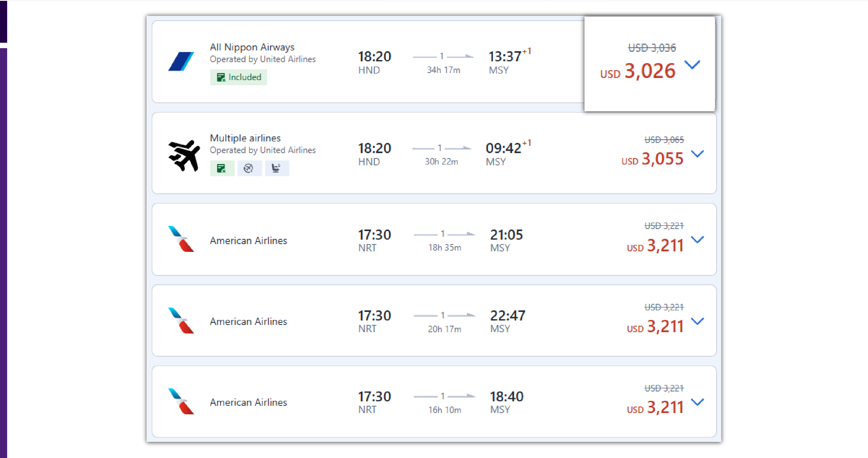The image size is (868, 458).
Task: Click the Multiple airlines name
Action: tap(245, 138)
